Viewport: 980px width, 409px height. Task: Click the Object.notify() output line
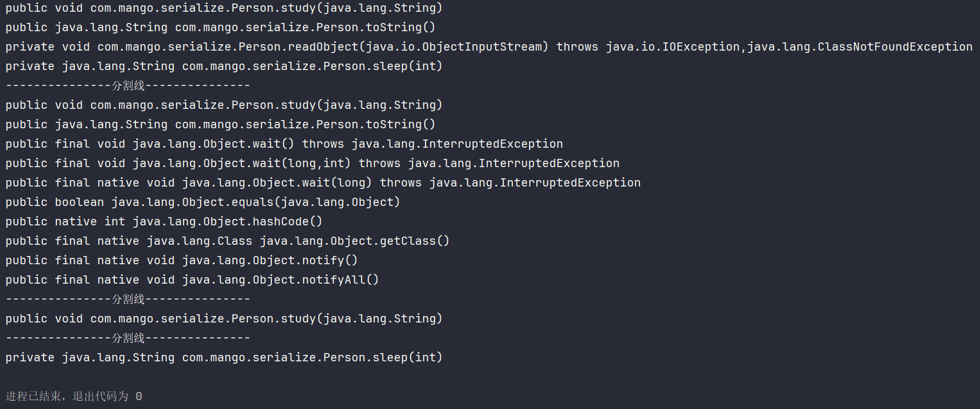(x=181, y=261)
